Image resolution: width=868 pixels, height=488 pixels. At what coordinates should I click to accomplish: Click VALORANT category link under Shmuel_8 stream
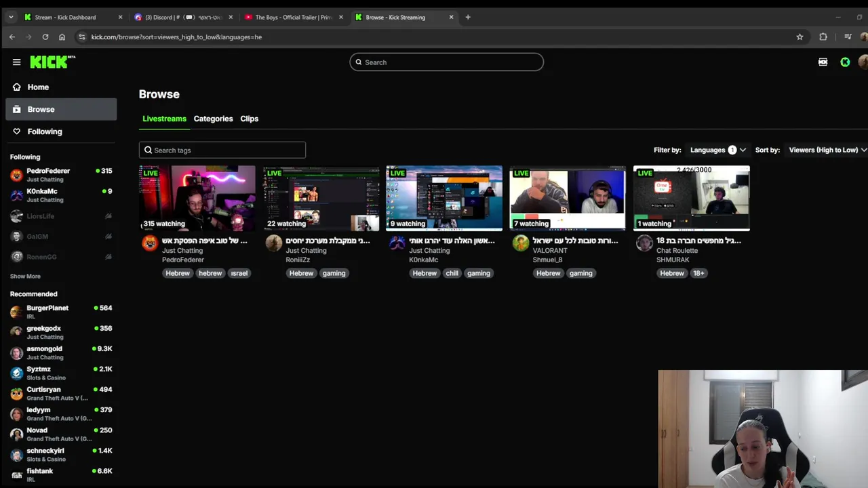tap(550, 251)
